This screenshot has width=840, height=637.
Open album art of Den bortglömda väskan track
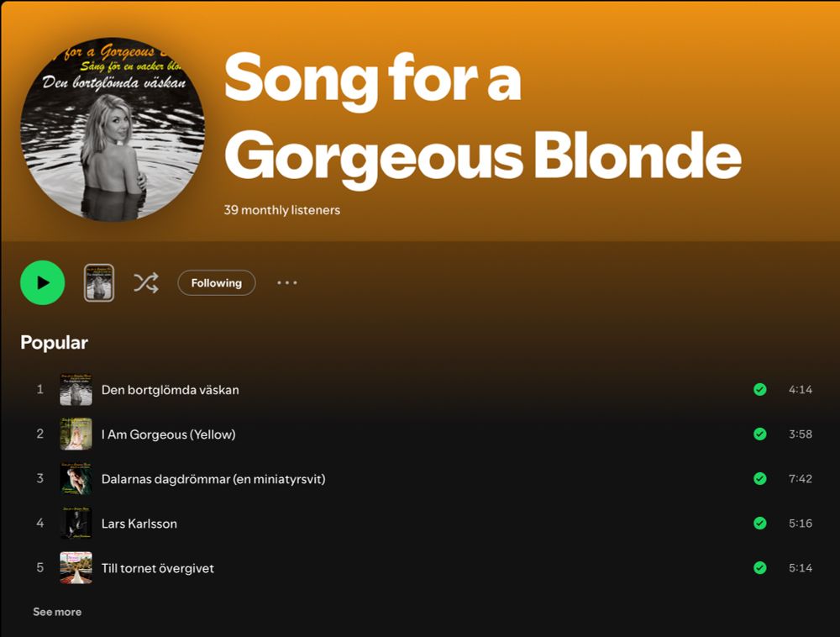(76, 389)
